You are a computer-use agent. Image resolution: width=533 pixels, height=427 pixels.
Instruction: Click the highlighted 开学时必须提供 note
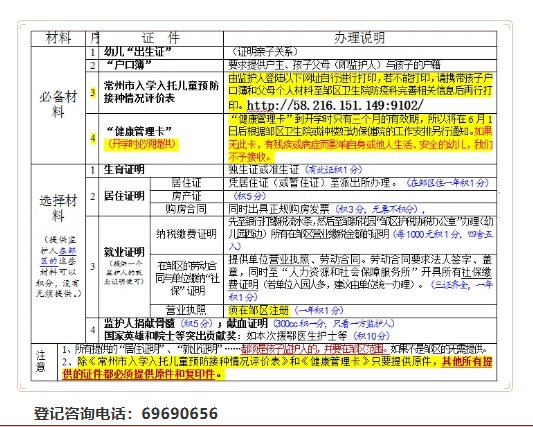(141, 144)
